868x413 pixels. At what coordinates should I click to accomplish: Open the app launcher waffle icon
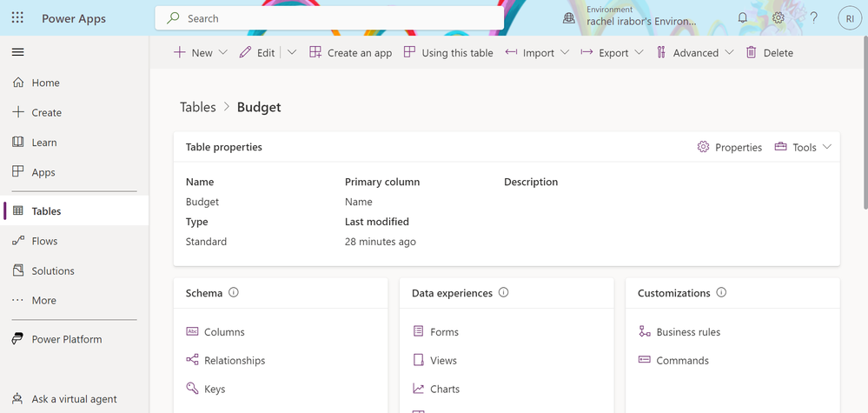tap(17, 17)
